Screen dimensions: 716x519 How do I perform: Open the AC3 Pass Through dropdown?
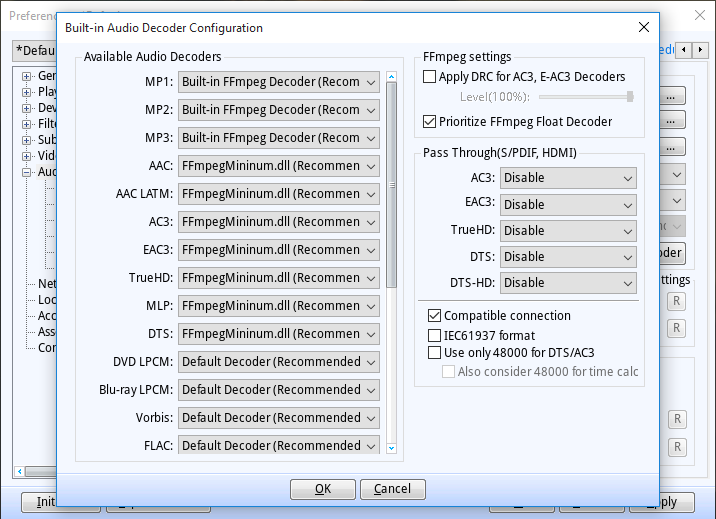[x=568, y=178]
